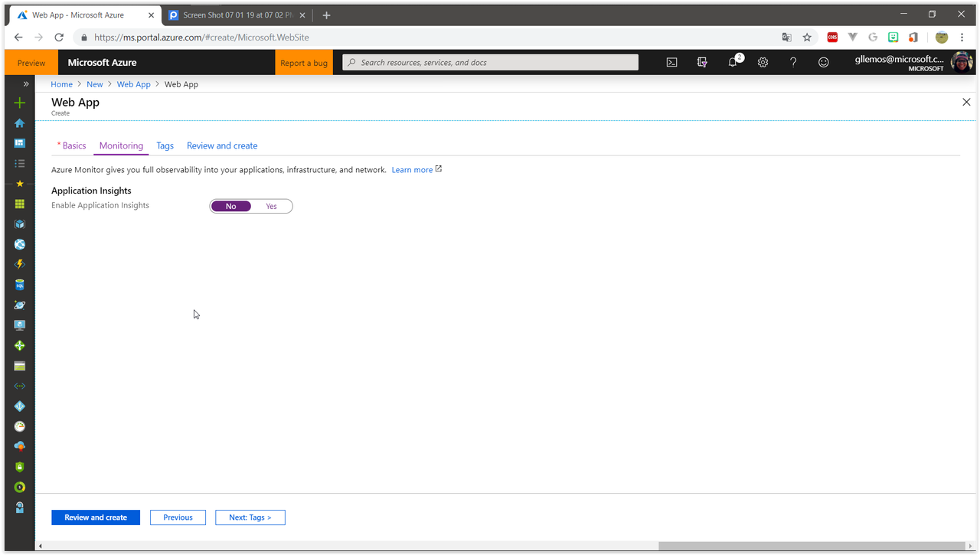Click the translate page icon in address bar
Image resolution: width=980 pixels, height=555 pixels.
click(x=786, y=37)
